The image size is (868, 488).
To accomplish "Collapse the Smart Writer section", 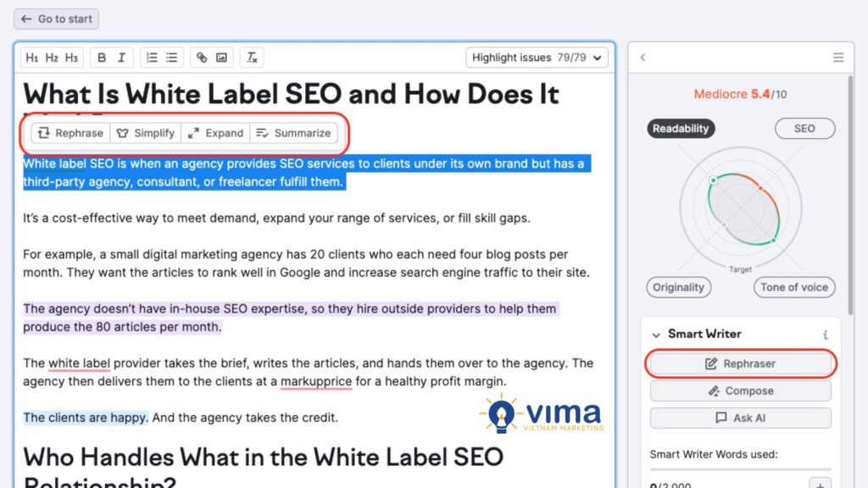I will pyautogui.click(x=656, y=334).
